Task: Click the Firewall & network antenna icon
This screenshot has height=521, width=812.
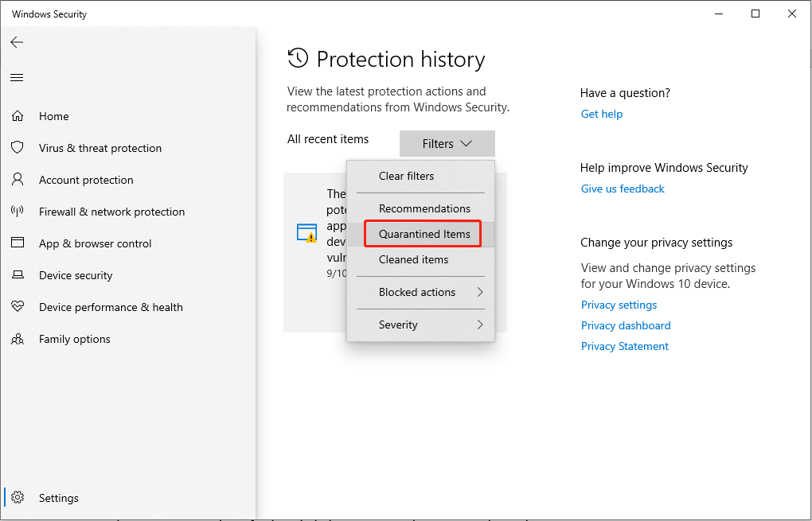Action: click(18, 211)
